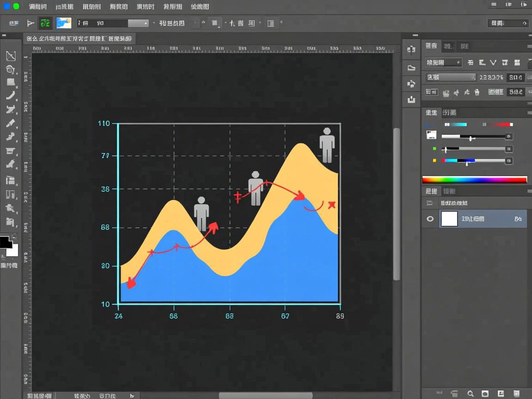
Task: Open the first menu in the menu bar
Action: pyautogui.click(x=37, y=6)
